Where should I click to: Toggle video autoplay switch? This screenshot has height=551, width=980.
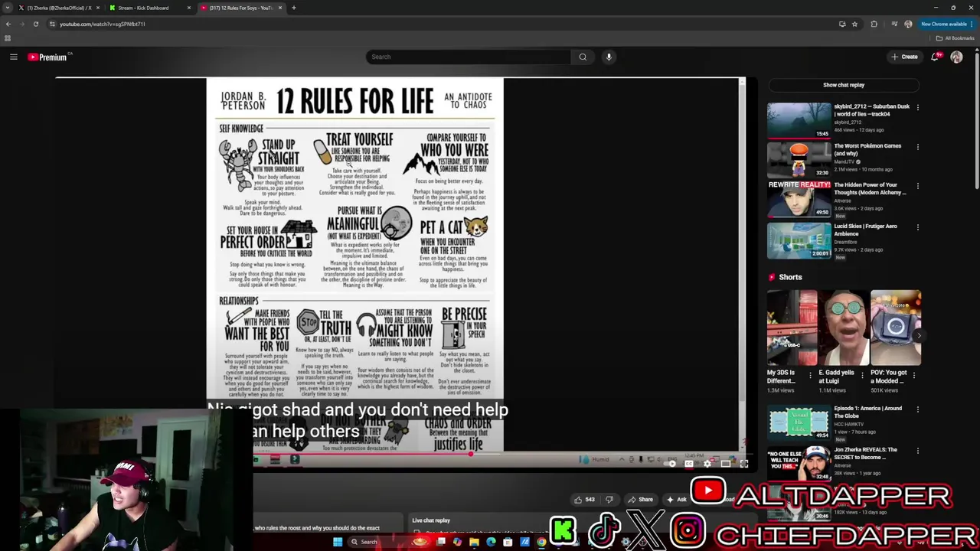(671, 463)
